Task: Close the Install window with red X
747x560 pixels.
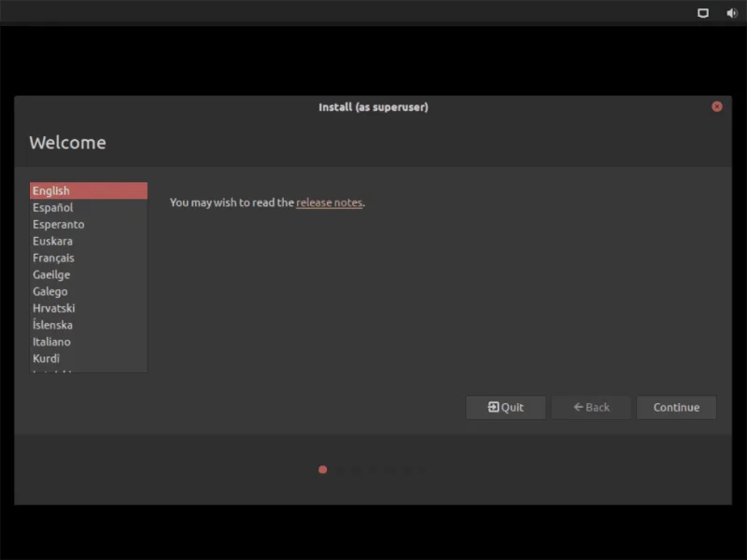Action: (x=716, y=106)
